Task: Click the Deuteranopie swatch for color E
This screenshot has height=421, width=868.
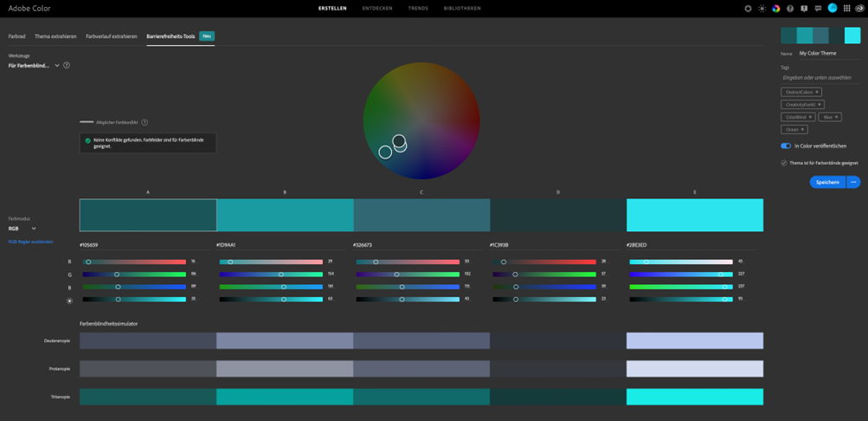Action: [695, 340]
